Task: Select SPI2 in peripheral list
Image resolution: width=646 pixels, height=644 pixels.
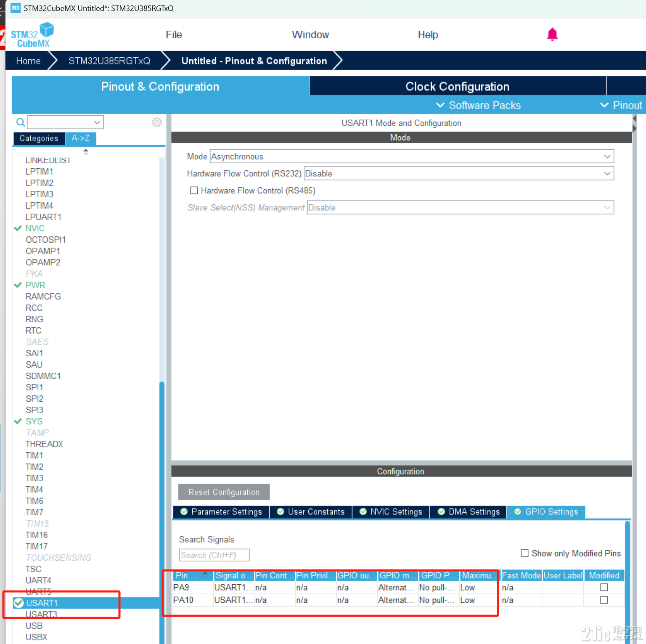Action: [34, 399]
